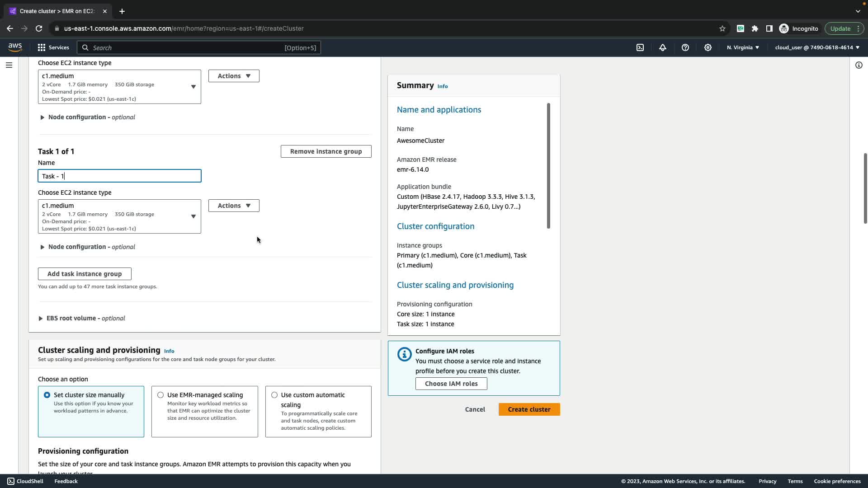Open the info panel icon at right edge
This screenshot has width=868, height=488.
859,65
